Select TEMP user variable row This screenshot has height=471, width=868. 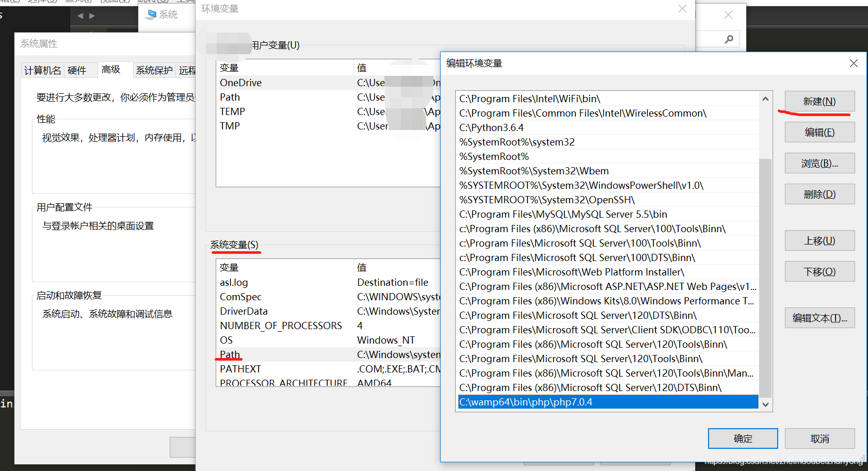[x=329, y=111]
